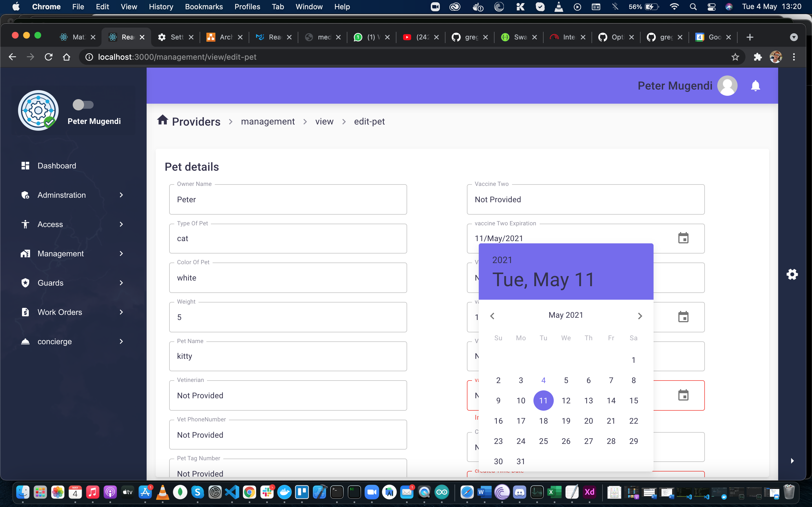
Task: Select the Guards shield icon
Action: click(x=25, y=283)
